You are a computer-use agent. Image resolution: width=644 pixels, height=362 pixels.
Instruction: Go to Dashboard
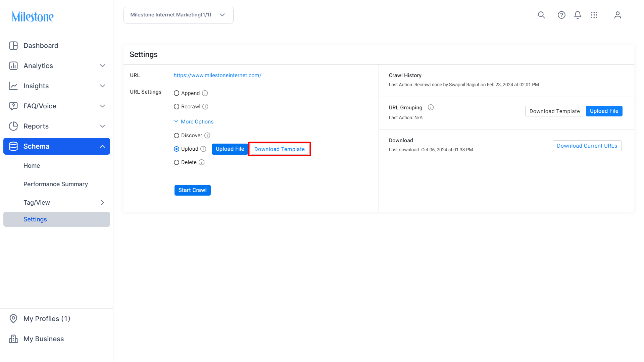pos(57,46)
